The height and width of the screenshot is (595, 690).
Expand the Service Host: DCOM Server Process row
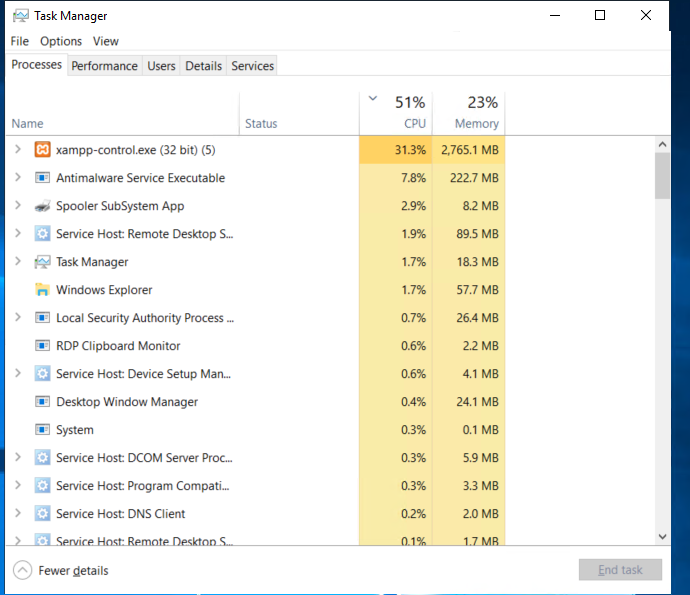[x=18, y=457]
